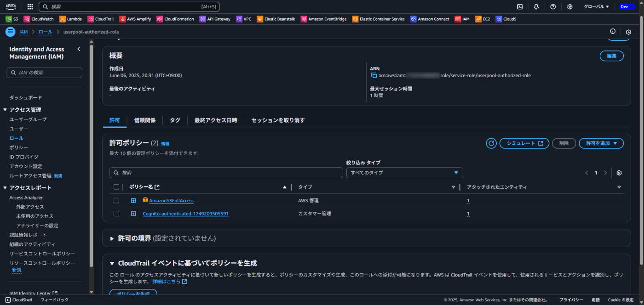Click the 編集 button in 概要
Screen dimensions: 644x305
612,56
